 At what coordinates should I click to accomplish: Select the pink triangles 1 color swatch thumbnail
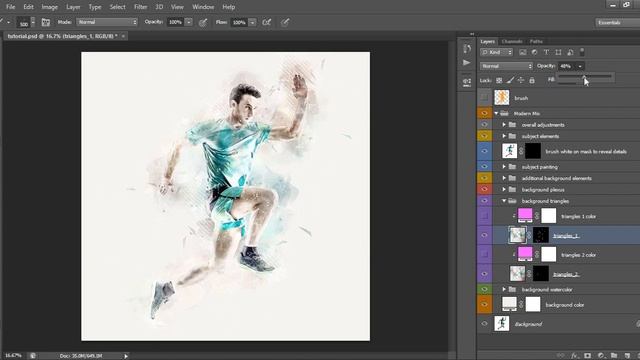pos(525,215)
